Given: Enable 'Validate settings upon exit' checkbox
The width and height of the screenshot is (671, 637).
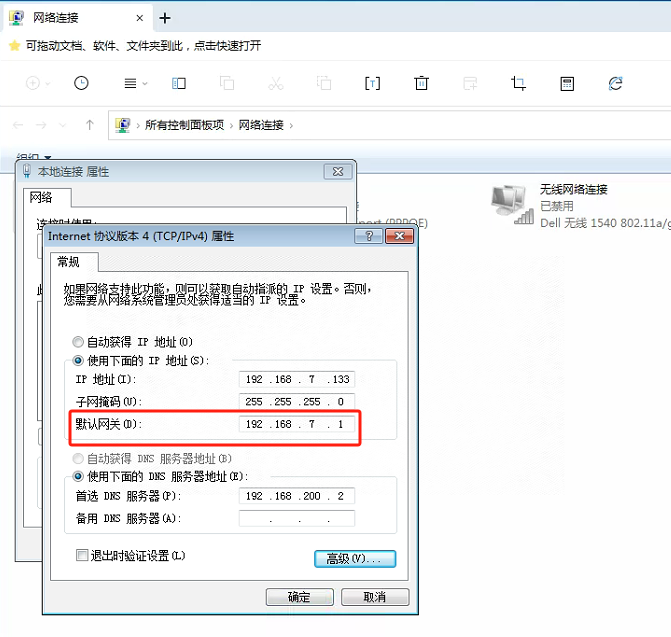Looking at the screenshot, I should (x=82, y=555).
